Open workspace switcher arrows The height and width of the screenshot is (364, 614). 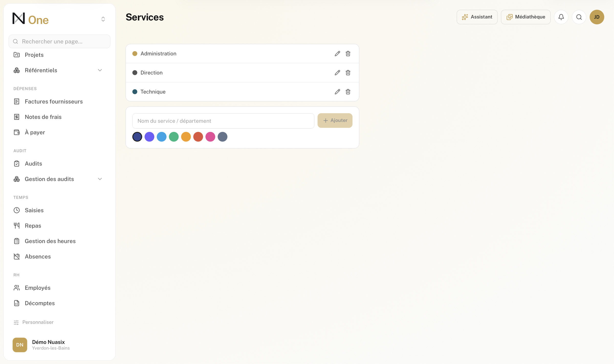pos(103,19)
